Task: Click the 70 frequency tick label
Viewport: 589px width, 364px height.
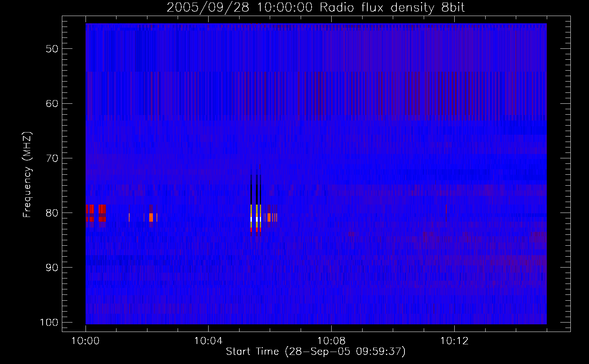Action: [52, 158]
